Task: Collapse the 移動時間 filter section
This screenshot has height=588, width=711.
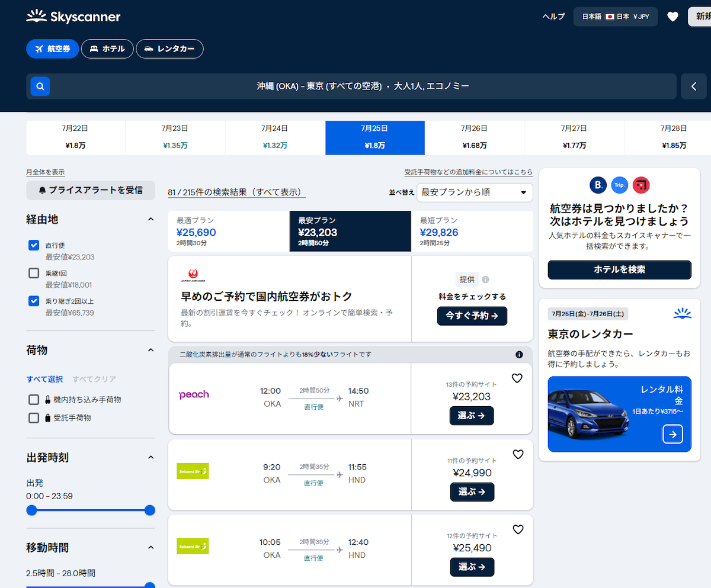Action: click(150, 548)
